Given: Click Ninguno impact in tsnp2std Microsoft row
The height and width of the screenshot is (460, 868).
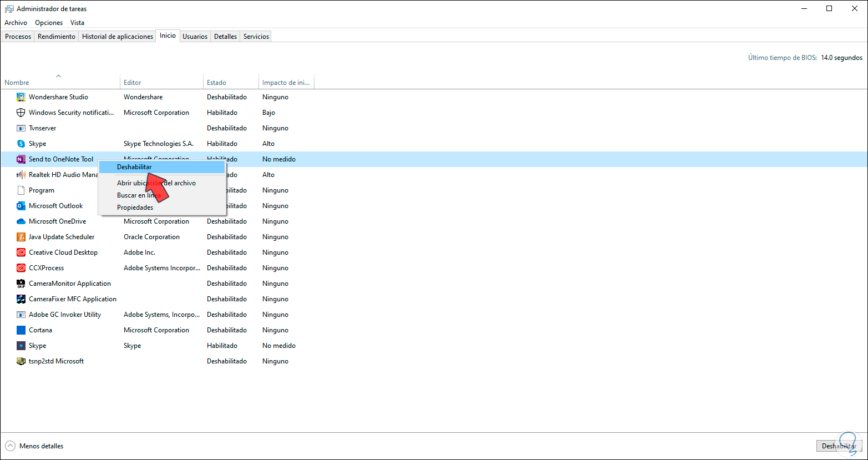Looking at the screenshot, I should 275,361.
